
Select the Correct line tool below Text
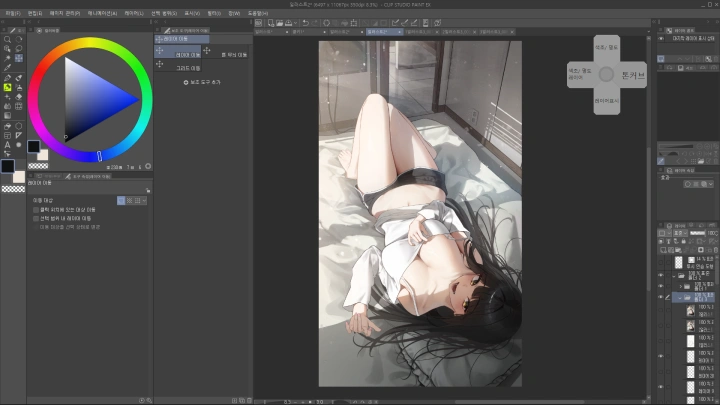[x=7, y=154]
